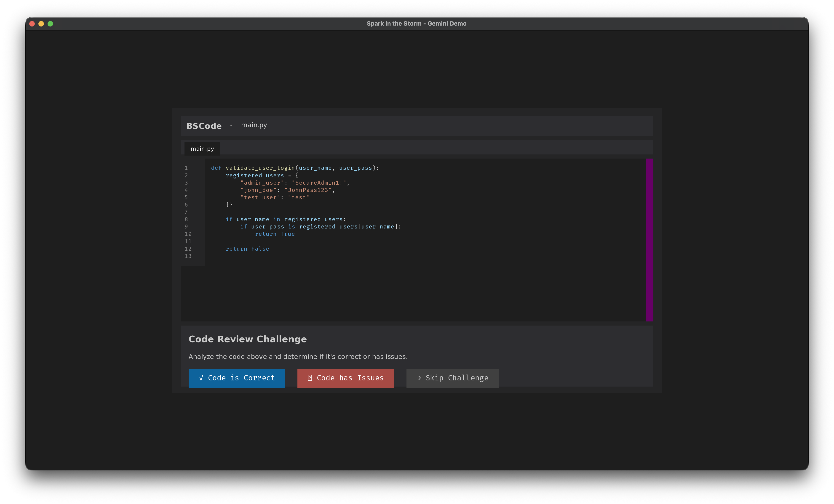834x504 pixels.
Task: Click the Code is Correct button
Action: coord(237,378)
